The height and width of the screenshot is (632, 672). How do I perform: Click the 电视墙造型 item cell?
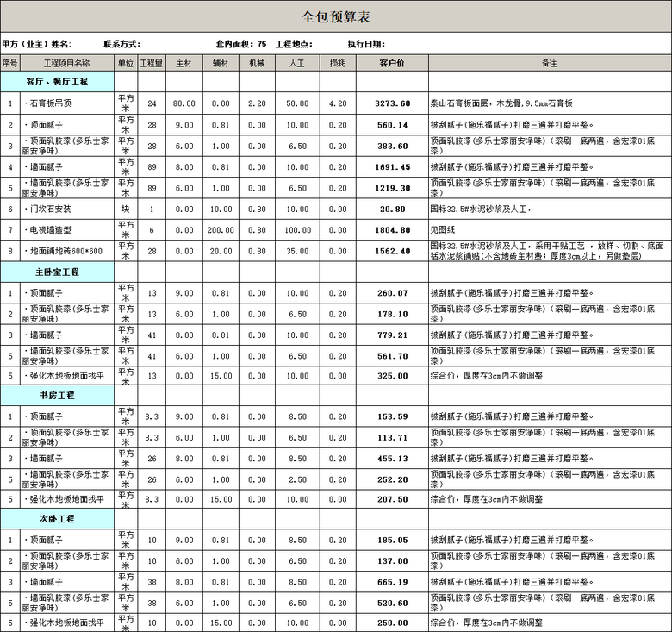coord(67,230)
